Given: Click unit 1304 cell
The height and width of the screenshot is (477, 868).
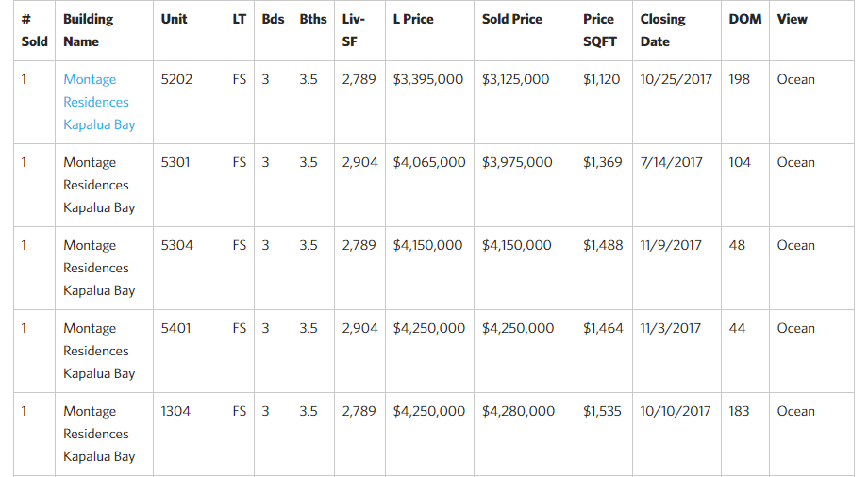Looking at the screenshot, I should point(175,412).
